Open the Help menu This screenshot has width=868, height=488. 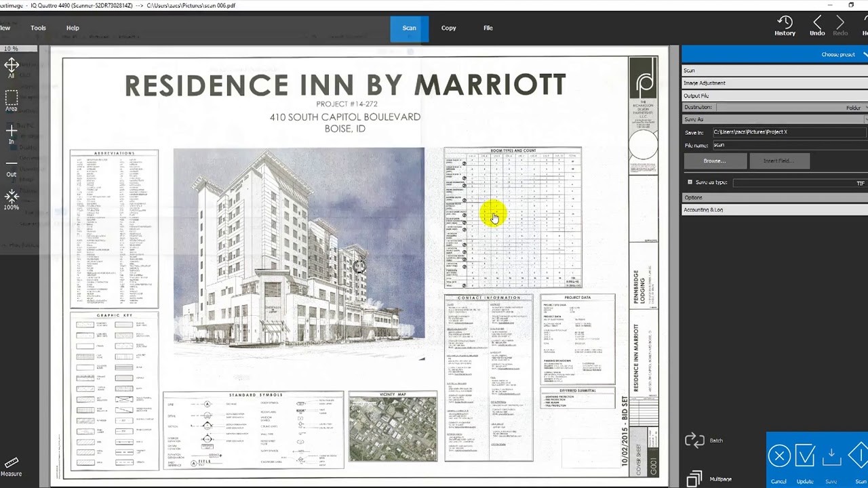73,28
